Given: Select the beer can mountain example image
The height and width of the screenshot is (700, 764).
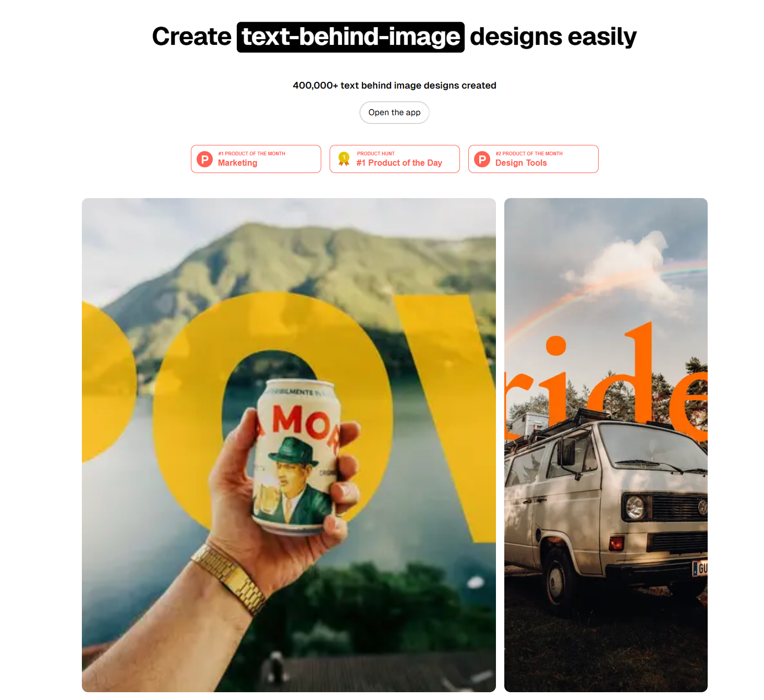Looking at the screenshot, I should (289, 445).
